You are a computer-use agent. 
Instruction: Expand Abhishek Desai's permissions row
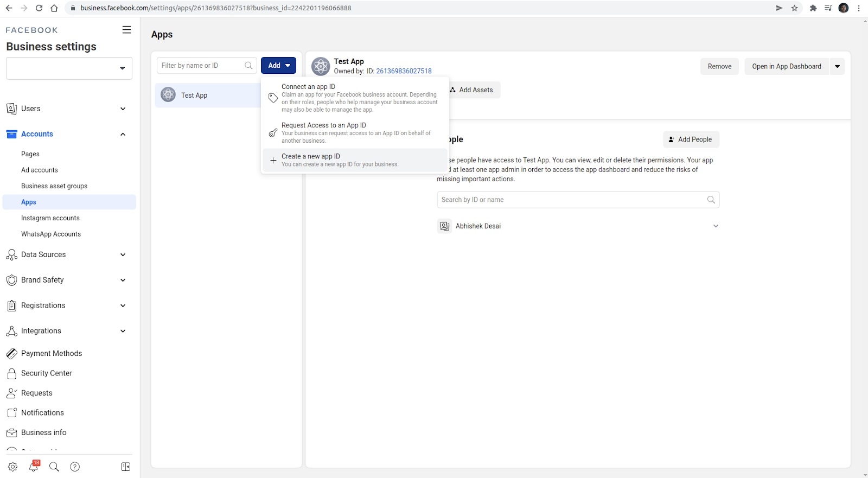coord(716,226)
